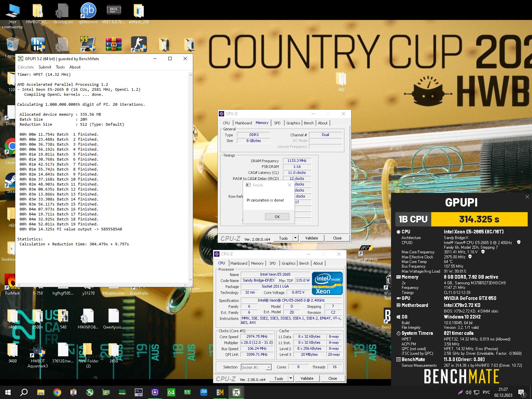Click Validate in lower CPU-Z window
The width and height of the screenshot is (532, 399).
tap(307, 378)
